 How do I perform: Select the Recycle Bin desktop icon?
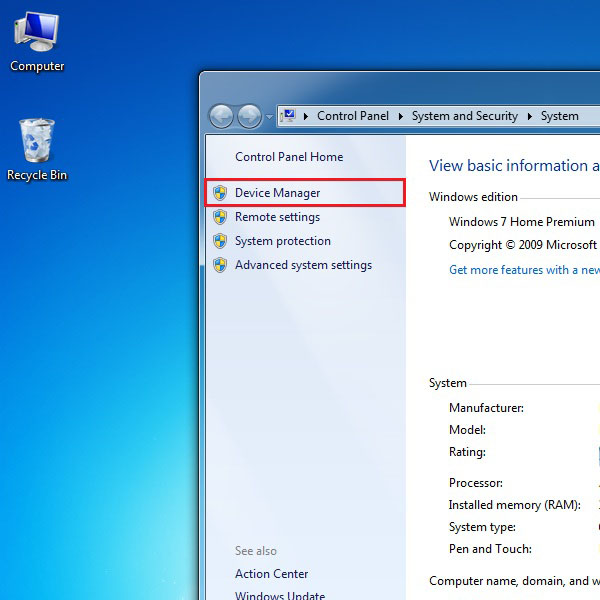[37, 150]
